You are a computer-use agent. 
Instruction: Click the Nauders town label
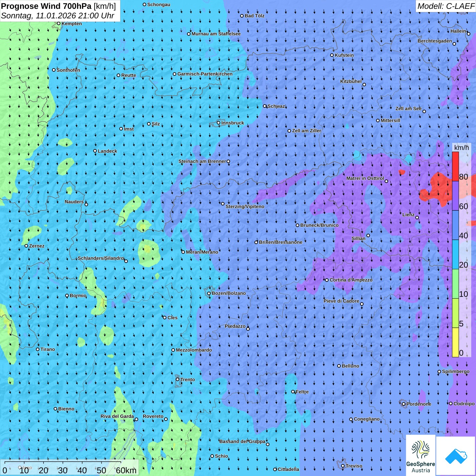74,202
